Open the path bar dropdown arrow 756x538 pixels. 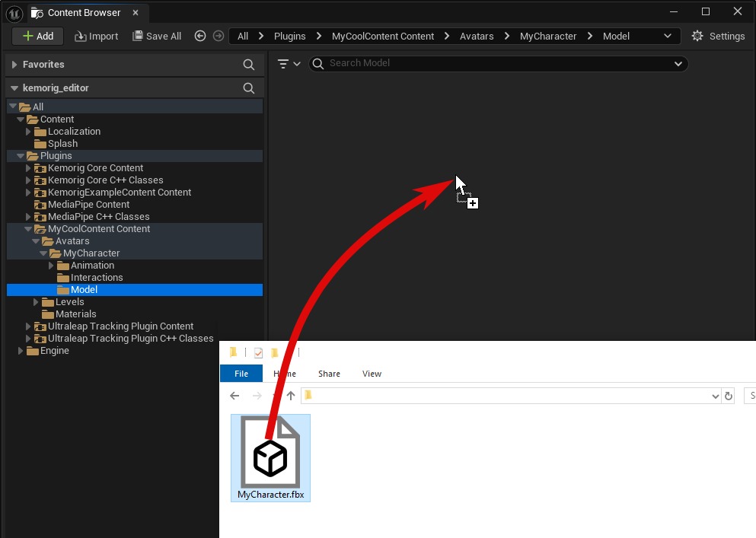coord(668,36)
